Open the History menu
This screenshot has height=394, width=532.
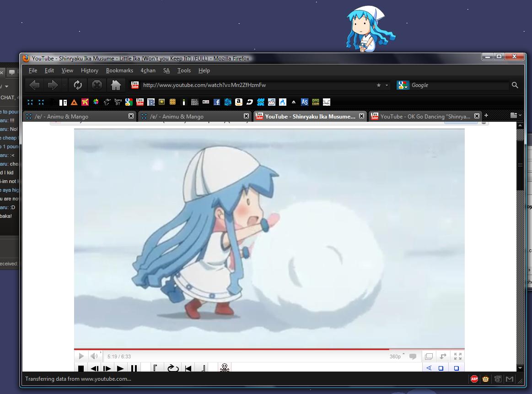90,70
